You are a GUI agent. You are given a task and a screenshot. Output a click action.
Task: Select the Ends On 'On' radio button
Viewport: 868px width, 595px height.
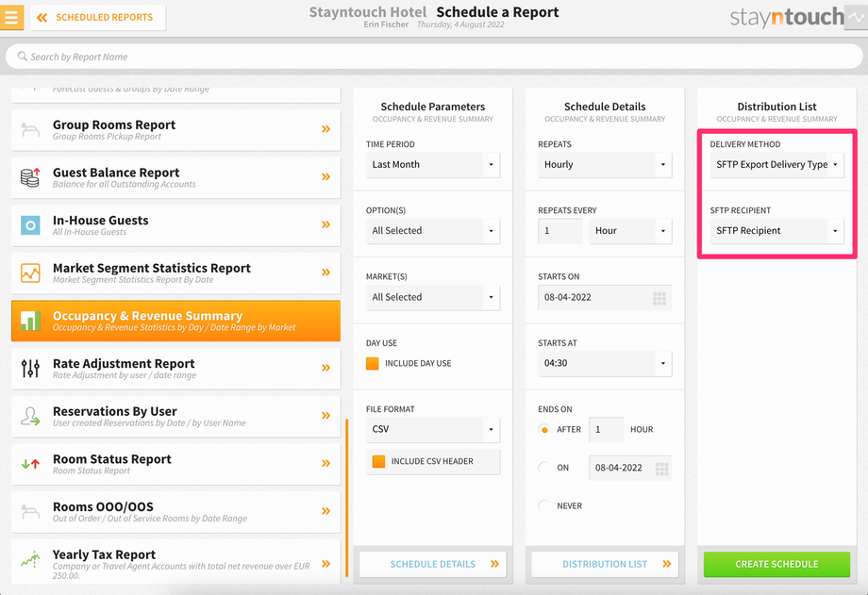pyautogui.click(x=544, y=468)
